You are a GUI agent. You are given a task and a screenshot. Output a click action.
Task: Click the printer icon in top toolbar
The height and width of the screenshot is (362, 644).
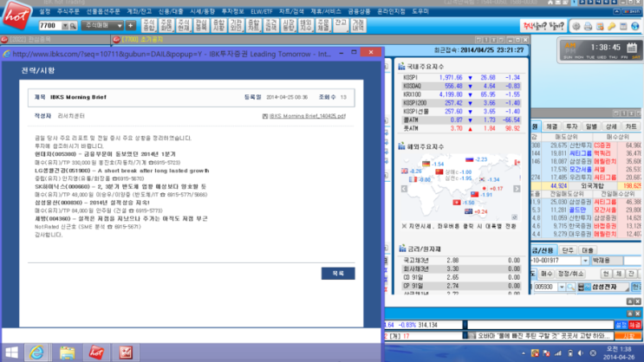589,27
